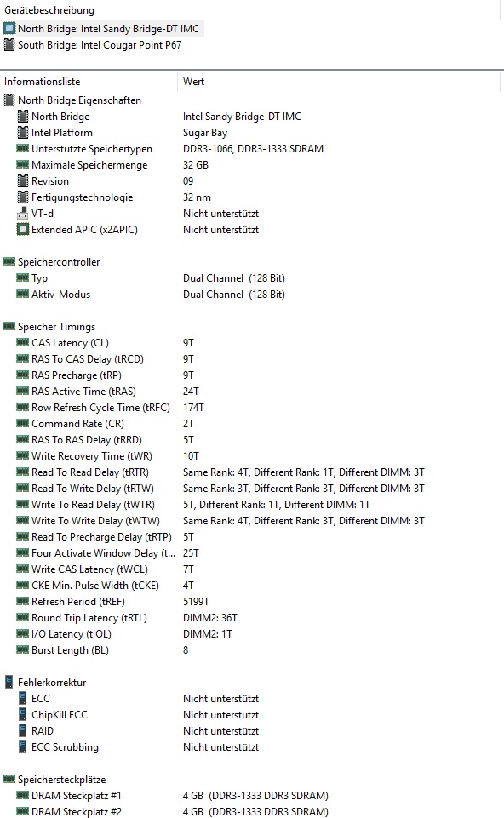Select Read To Read Delay (tRTR) row
This screenshot has width=504, height=818.
90,472
